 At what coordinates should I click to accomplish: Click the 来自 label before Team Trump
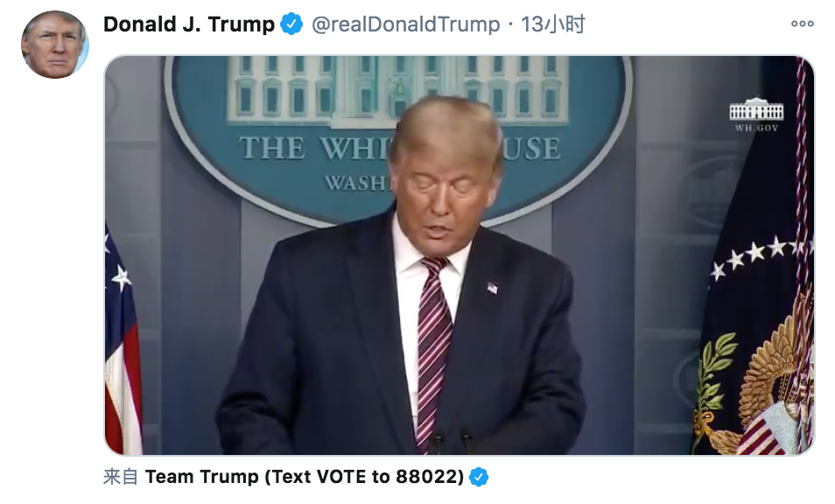(121, 476)
